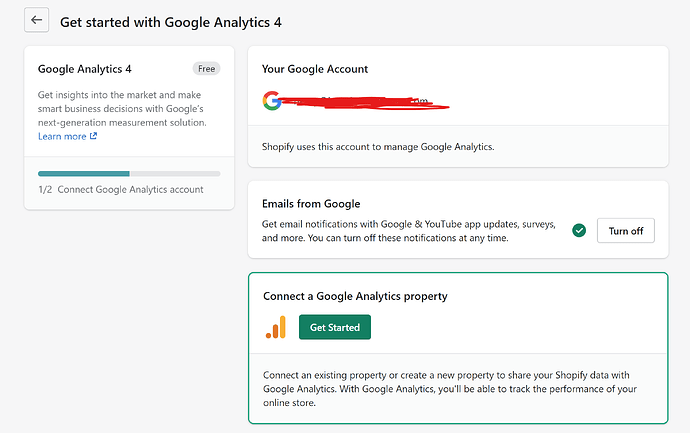Open the Learn more link

pyautogui.click(x=62, y=137)
